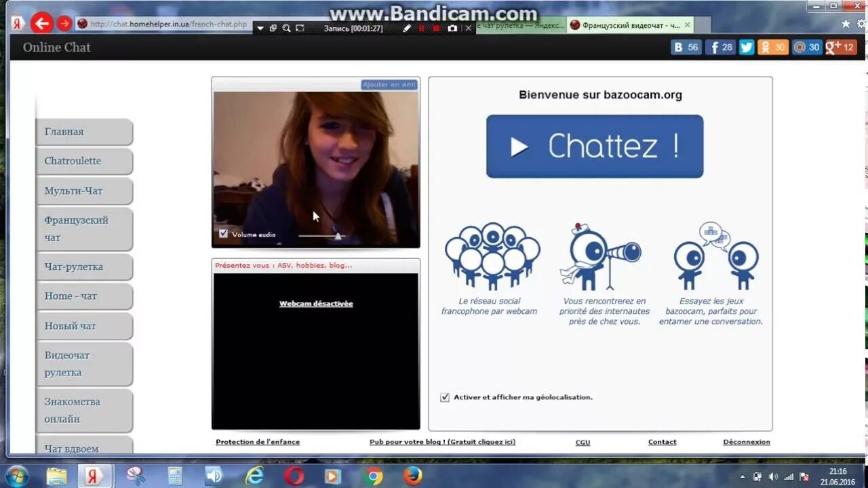
Task: Click the Bandicam pencil draw icon
Action: pos(407,28)
